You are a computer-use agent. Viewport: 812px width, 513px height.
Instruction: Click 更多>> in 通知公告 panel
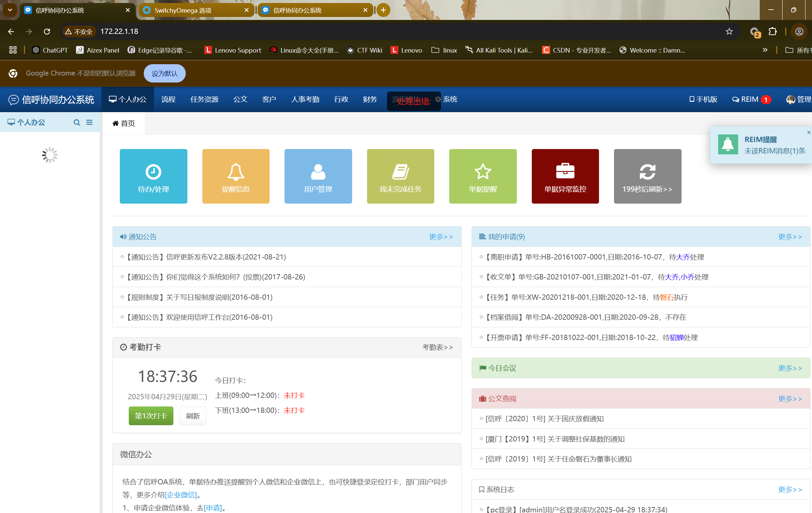(x=441, y=237)
